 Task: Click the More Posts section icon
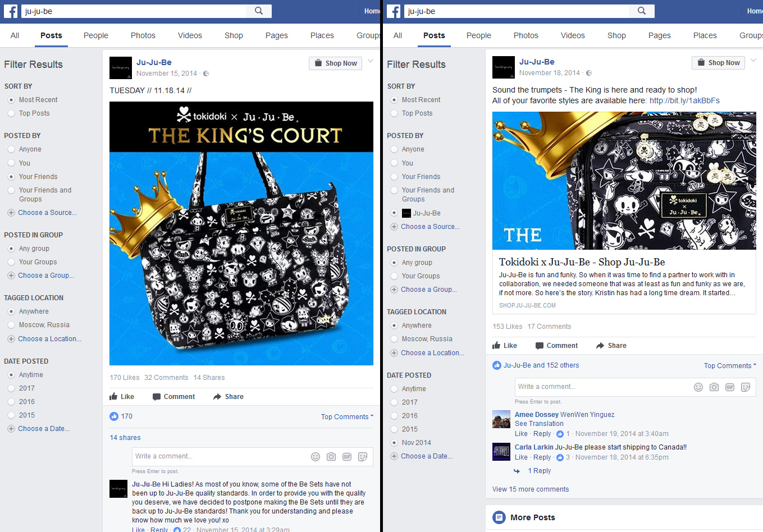tap(499, 517)
